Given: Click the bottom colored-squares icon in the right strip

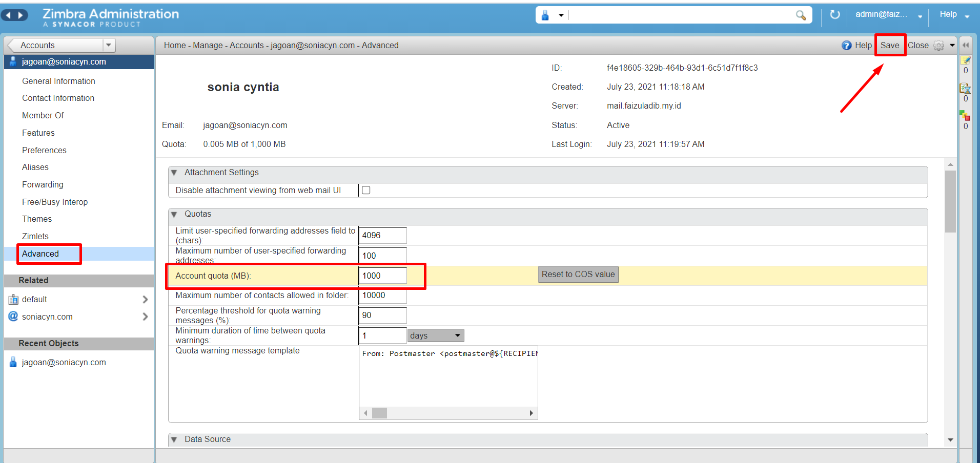Looking at the screenshot, I should coord(965,116).
